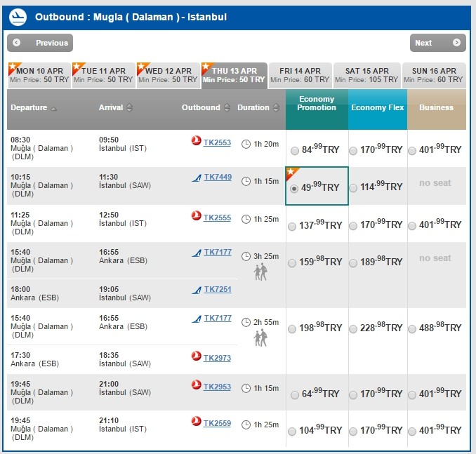Select the 64.99 TRY fare on TK2953
Screen dimensions: 476x454
coord(293,394)
